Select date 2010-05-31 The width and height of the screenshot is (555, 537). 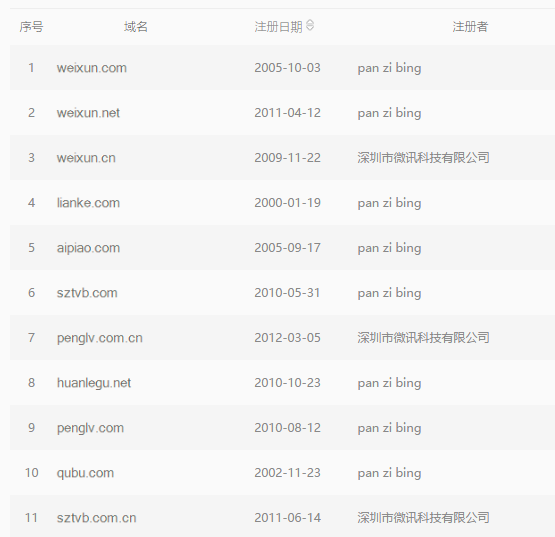coord(287,292)
